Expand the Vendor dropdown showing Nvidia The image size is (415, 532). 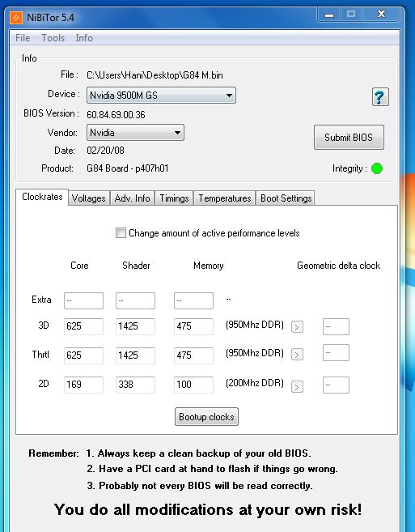135,132
